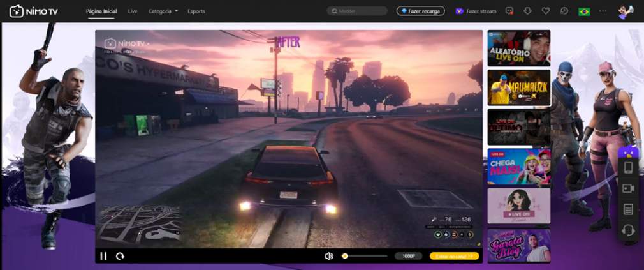Open followed channels heart icon
This screenshot has height=270, width=644.
point(546,11)
